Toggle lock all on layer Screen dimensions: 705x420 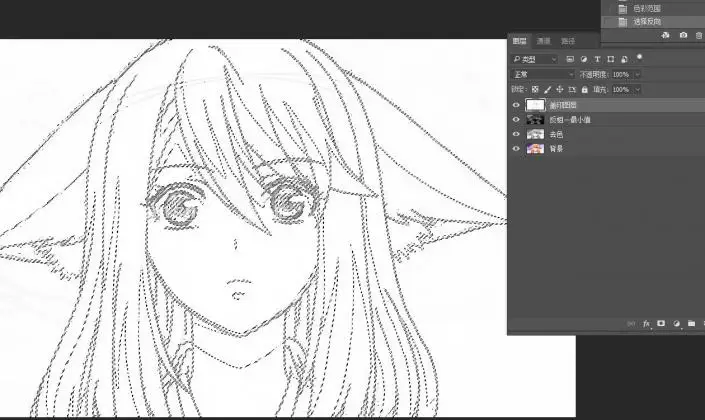[x=585, y=89]
